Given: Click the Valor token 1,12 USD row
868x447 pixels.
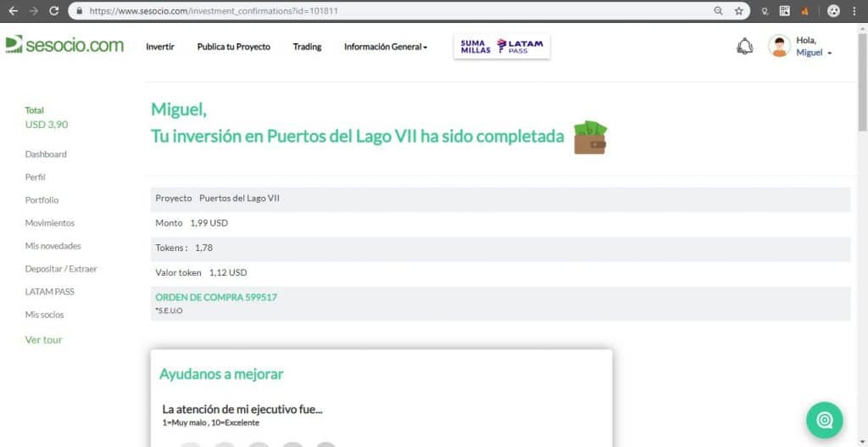Looking at the screenshot, I should click(x=500, y=273).
